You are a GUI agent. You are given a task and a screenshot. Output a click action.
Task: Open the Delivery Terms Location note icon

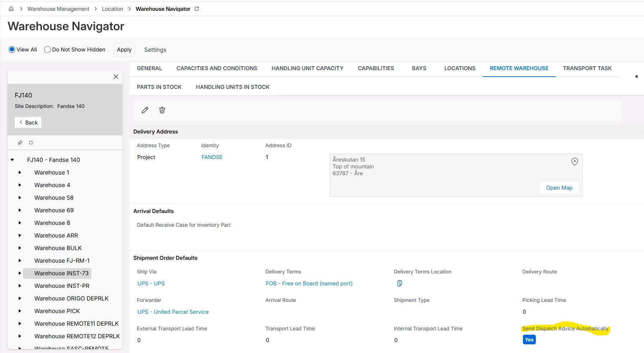tap(399, 284)
